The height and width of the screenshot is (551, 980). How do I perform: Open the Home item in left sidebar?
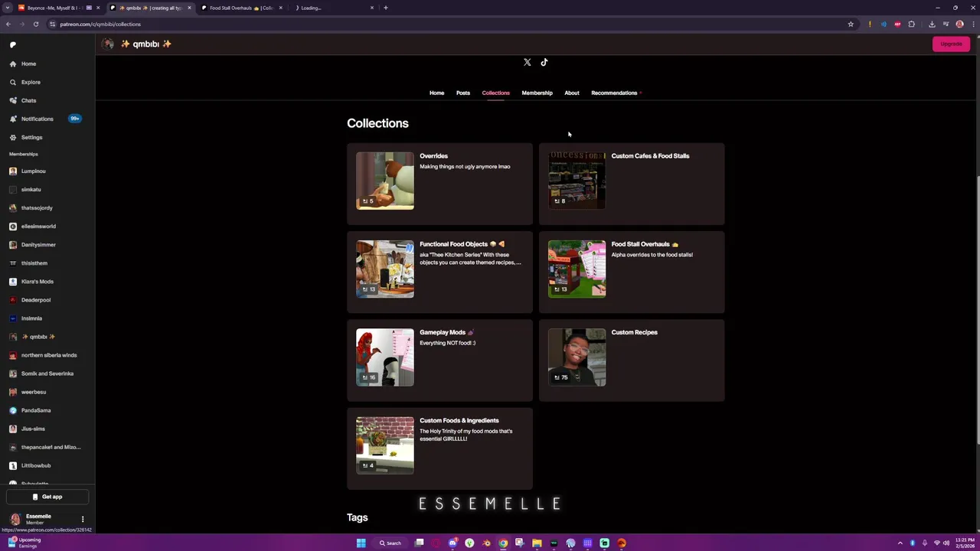[x=28, y=64]
